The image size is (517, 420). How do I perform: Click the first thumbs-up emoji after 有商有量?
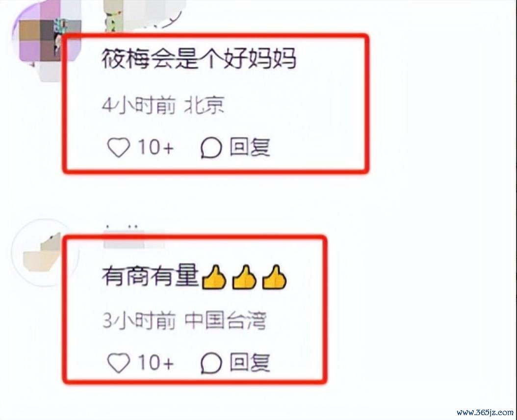click(214, 277)
